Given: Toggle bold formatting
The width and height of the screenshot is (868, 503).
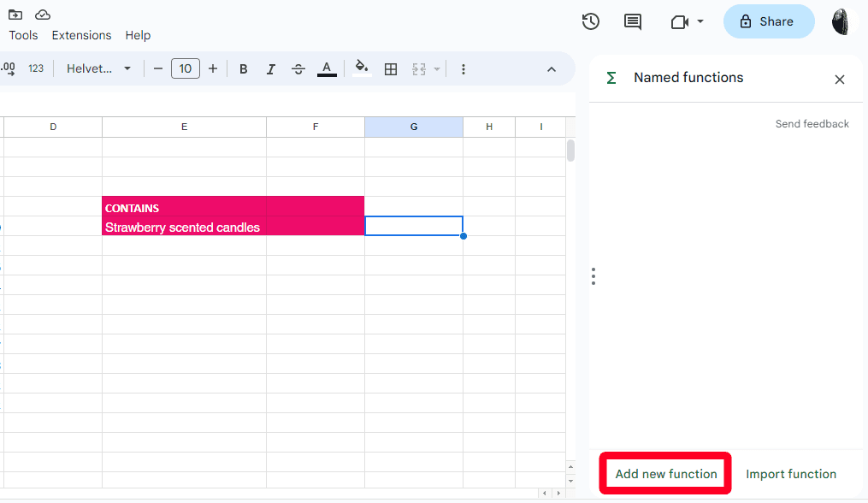Looking at the screenshot, I should point(244,69).
